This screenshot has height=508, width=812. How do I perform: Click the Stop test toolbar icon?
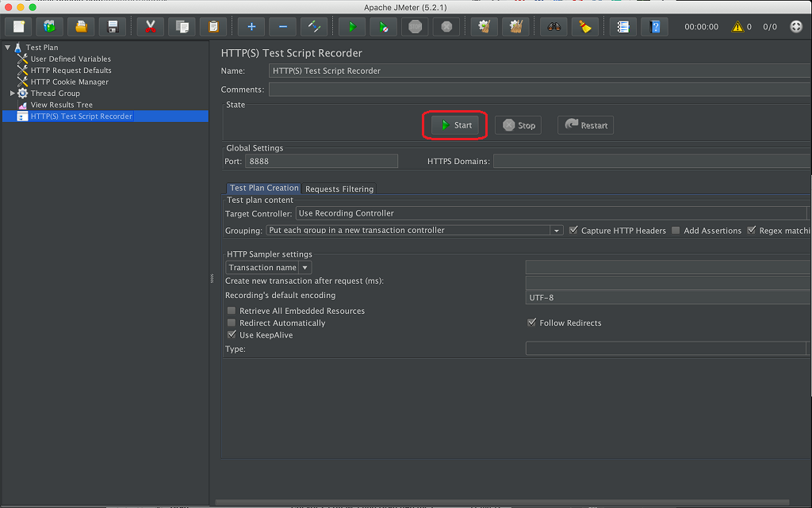pos(416,27)
